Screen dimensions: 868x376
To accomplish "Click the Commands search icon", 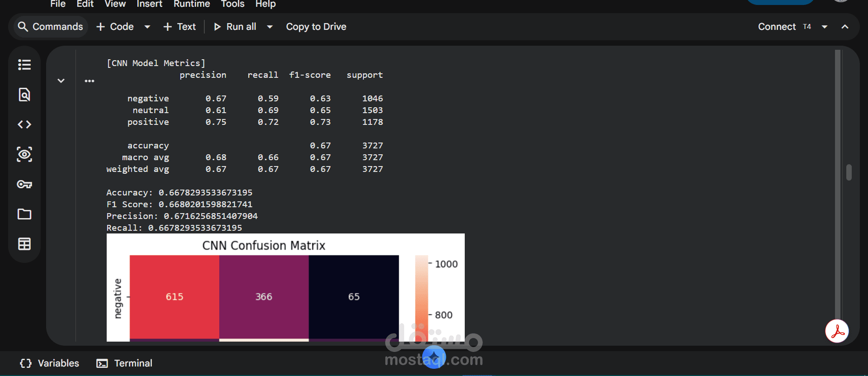I will 23,27.
